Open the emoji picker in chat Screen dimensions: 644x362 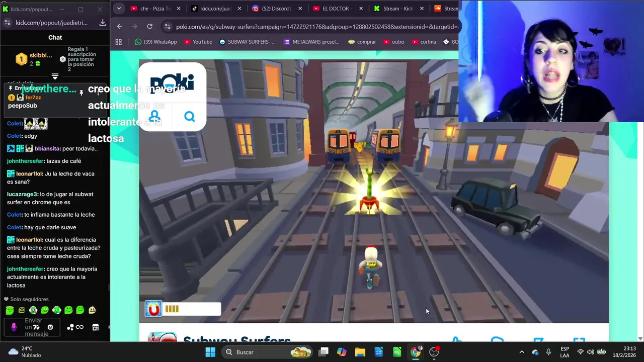tap(50, 327)
